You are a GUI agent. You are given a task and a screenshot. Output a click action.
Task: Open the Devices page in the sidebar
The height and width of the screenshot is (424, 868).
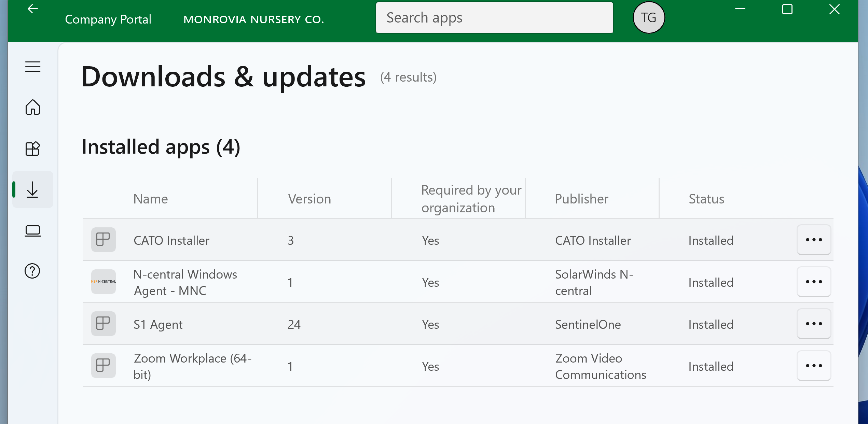[33, 231]
